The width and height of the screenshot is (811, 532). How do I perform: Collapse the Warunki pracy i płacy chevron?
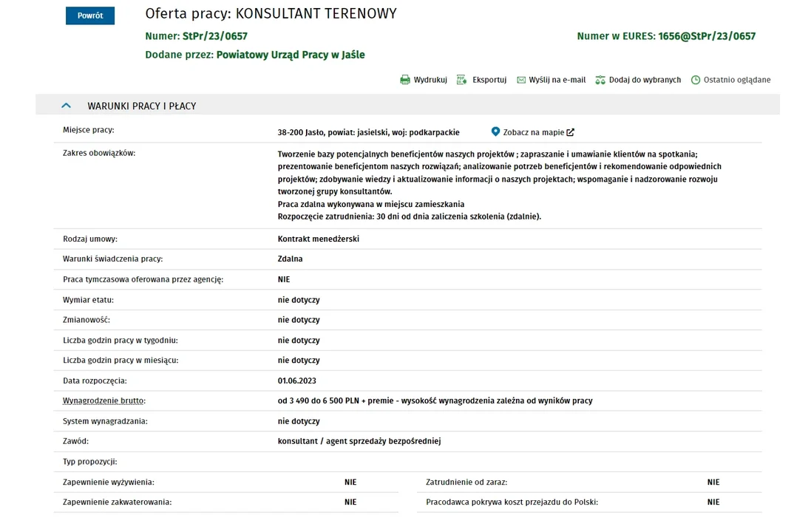67,106
